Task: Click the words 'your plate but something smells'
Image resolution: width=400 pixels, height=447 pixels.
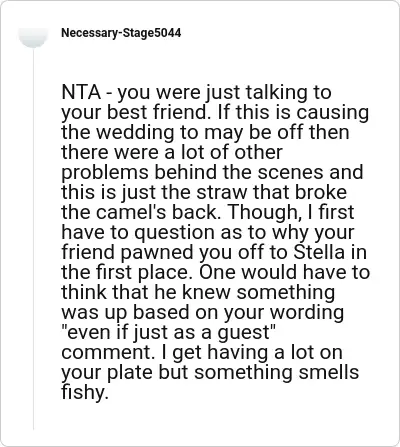Action: pos(210,372)
